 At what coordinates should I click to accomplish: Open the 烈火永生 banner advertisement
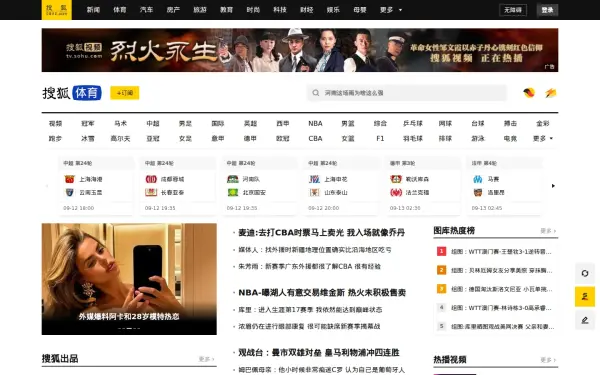tap(300, 50)
